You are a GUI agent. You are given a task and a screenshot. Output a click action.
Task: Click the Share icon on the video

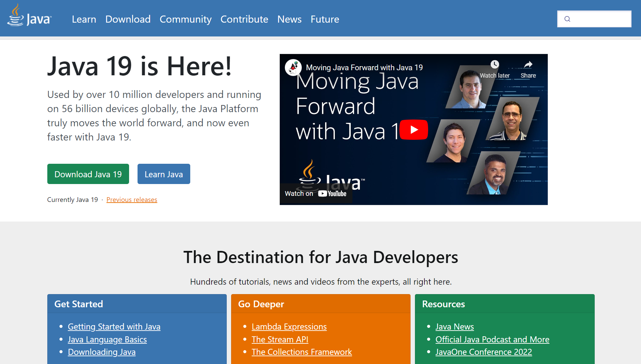coord(528,64)
